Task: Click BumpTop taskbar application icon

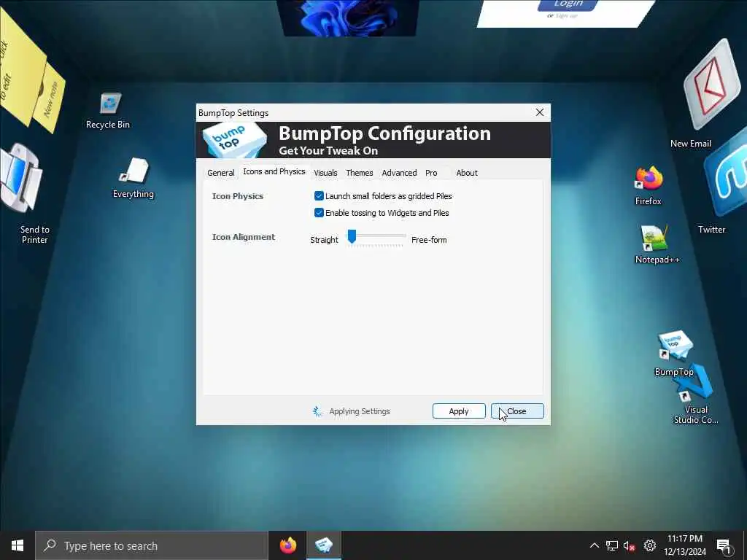Action: pos(323,545)
